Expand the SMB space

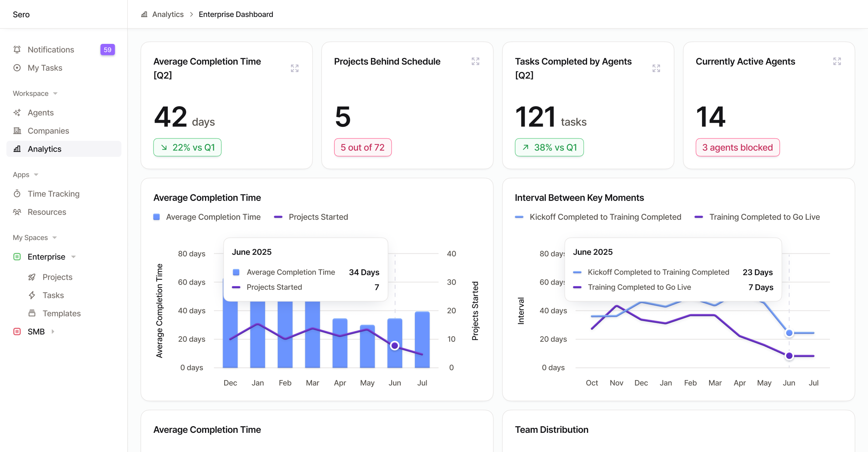[53, 331]
